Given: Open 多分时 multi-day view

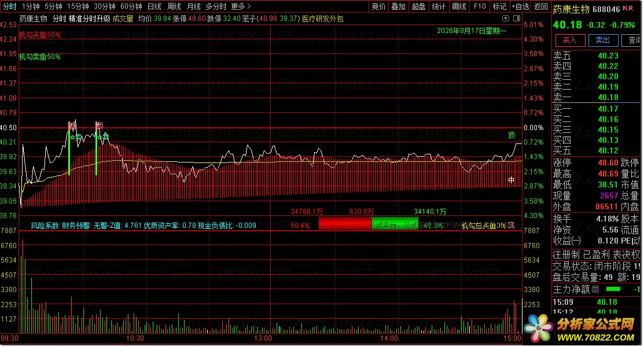Looking at the screenshot, I should point(216,6).
